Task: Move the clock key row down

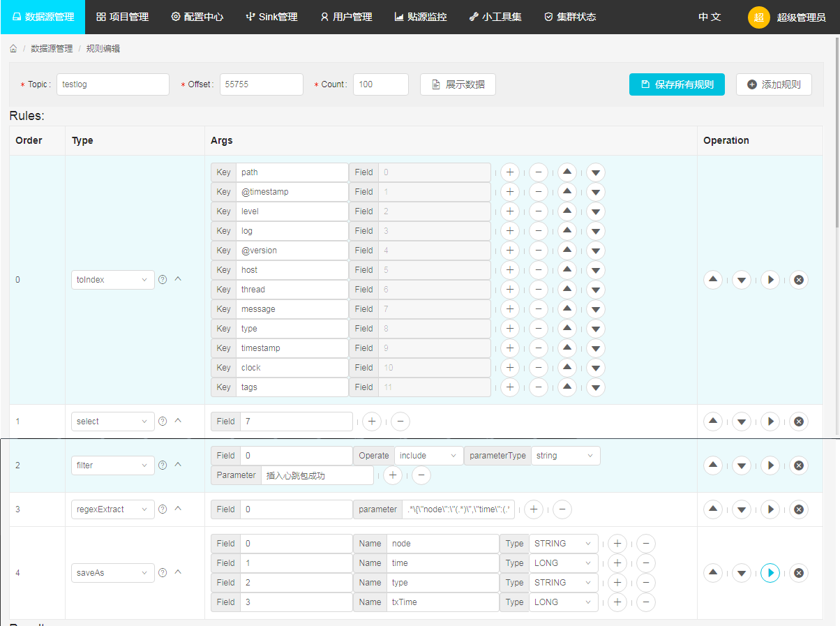Action: [596, 368]
